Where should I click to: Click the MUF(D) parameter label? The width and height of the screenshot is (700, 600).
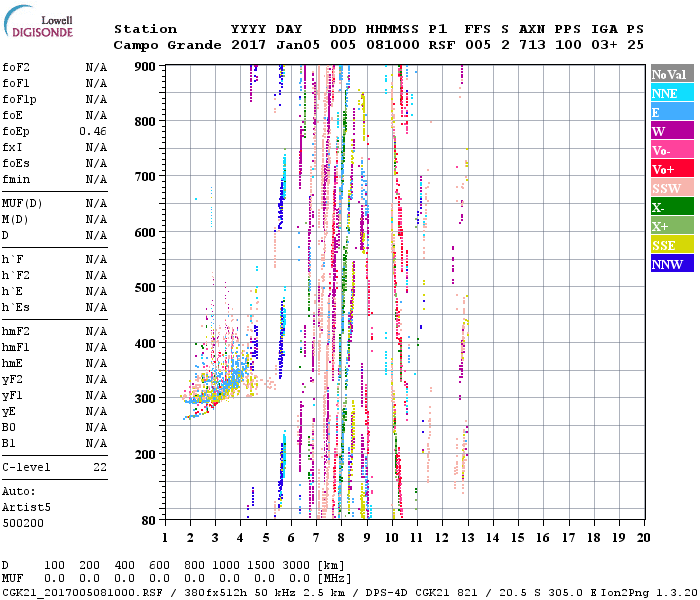tap(22, 204)
